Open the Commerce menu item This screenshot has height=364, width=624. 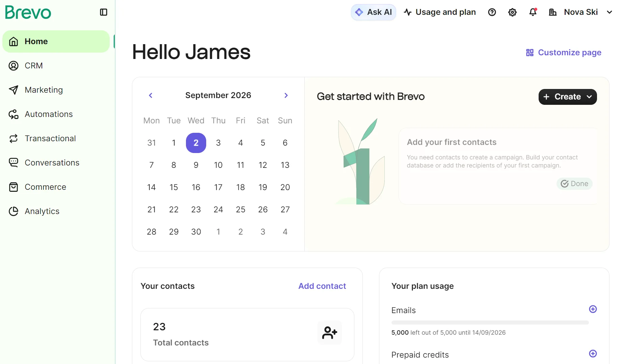pos(56,187)
